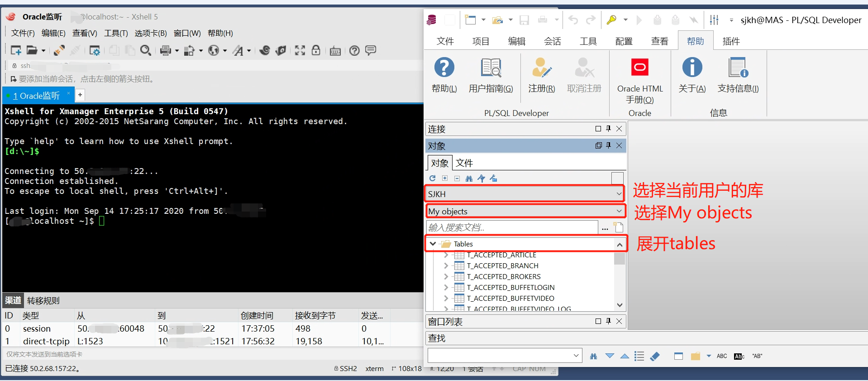Open Support Info (支持信息) ribbon button
The image size is (868, 381).
pos(738,75)
